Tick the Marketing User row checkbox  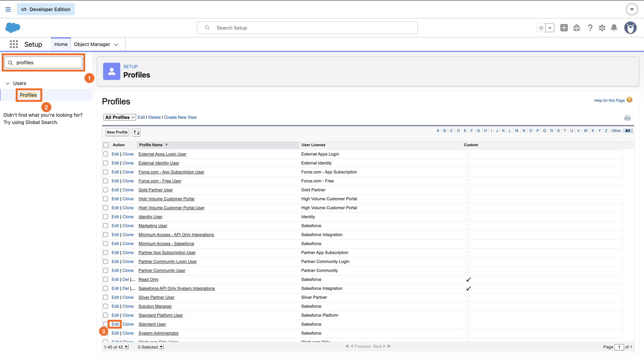point(106,226)
